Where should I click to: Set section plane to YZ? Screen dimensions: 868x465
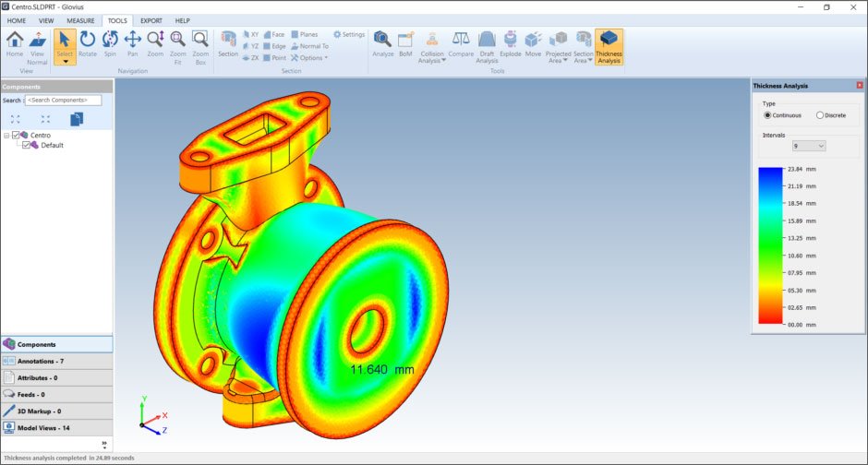251,46
